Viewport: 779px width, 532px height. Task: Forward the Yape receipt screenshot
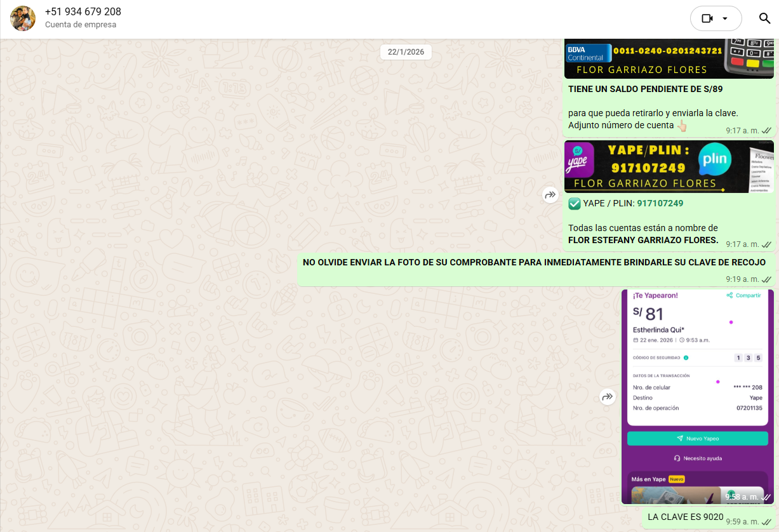[608, 397]
